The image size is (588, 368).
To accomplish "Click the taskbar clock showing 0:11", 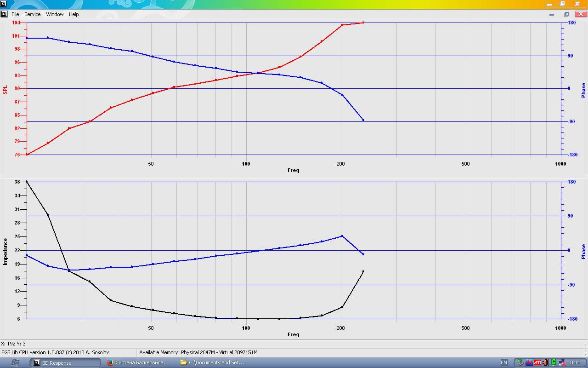I will pos(575,362).
